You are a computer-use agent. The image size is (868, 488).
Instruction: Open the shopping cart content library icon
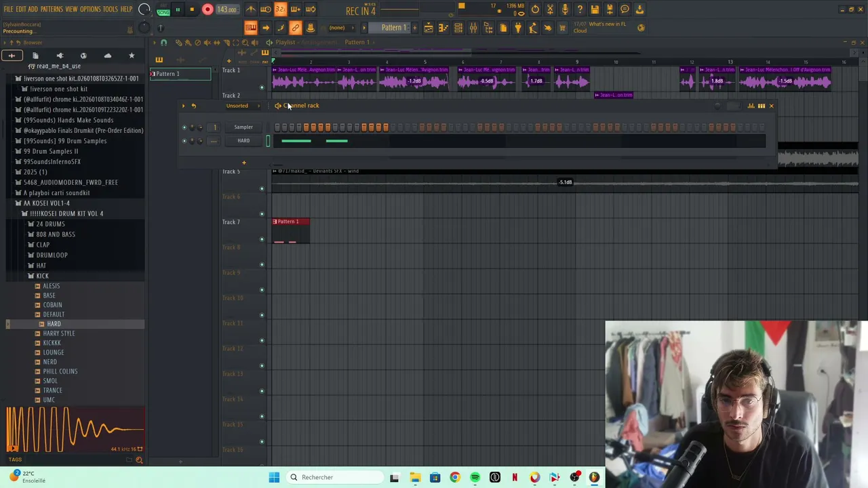coord(562,28)
